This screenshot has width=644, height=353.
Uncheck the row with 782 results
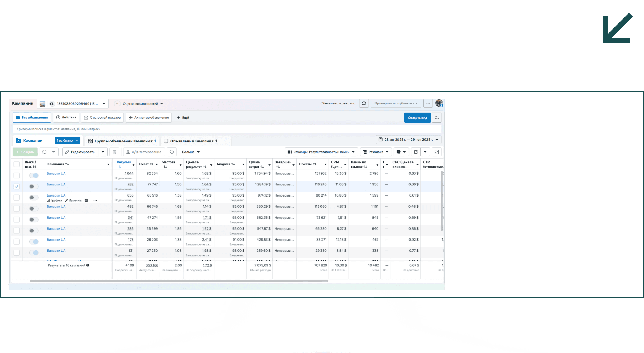(16, 187)
